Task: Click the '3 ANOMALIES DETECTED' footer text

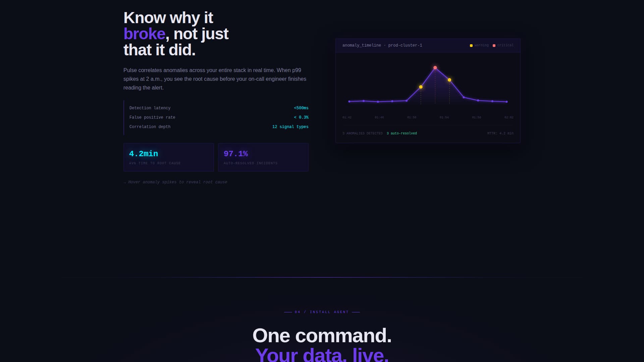Action: [x=362, y=133]
